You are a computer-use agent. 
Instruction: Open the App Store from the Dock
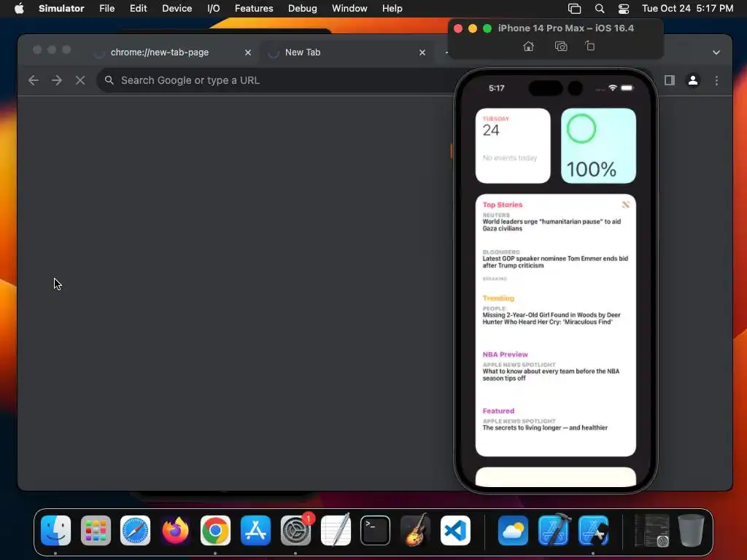[255, 531]
